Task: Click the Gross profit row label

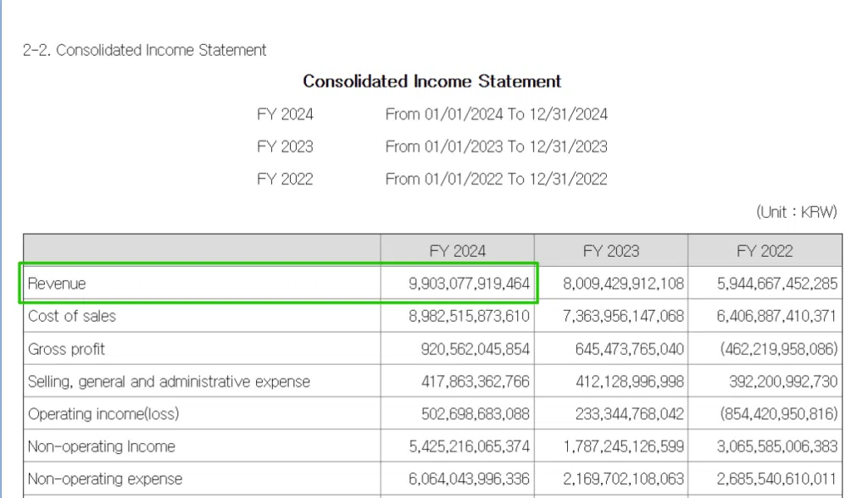Action: click(66, 349)
